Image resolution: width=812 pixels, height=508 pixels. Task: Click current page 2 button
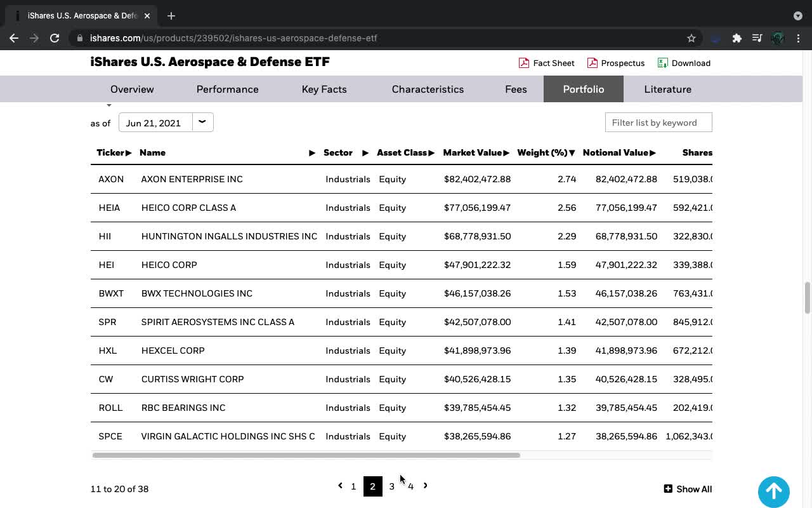pos(372,486)
